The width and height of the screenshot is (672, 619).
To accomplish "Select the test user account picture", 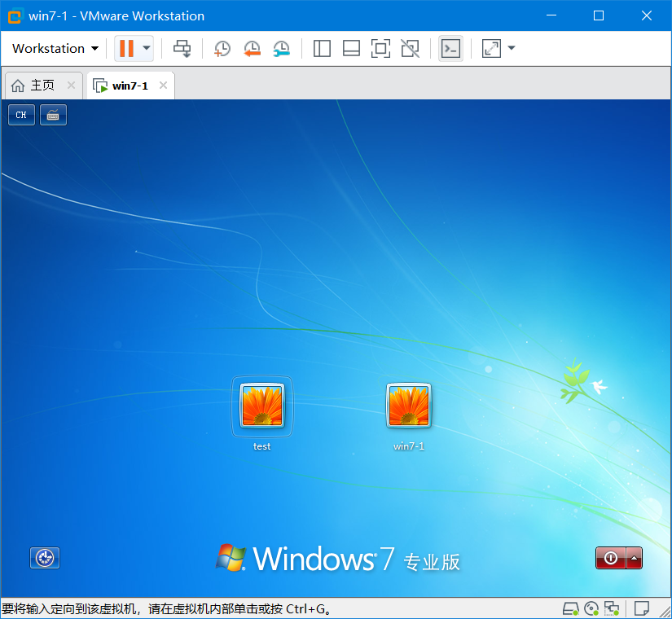I will point(261,406).
